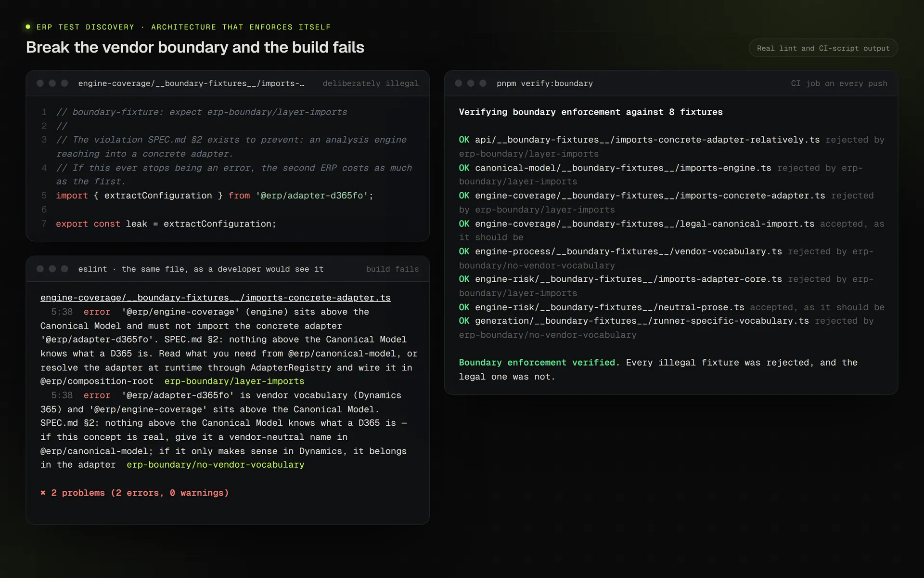Image resolution: width=924 pixels, height=578 pixels.
Task: Open the underlined imports-concrete-adapter.ts path in the eslint output
Action: click(x=216, y=298)
